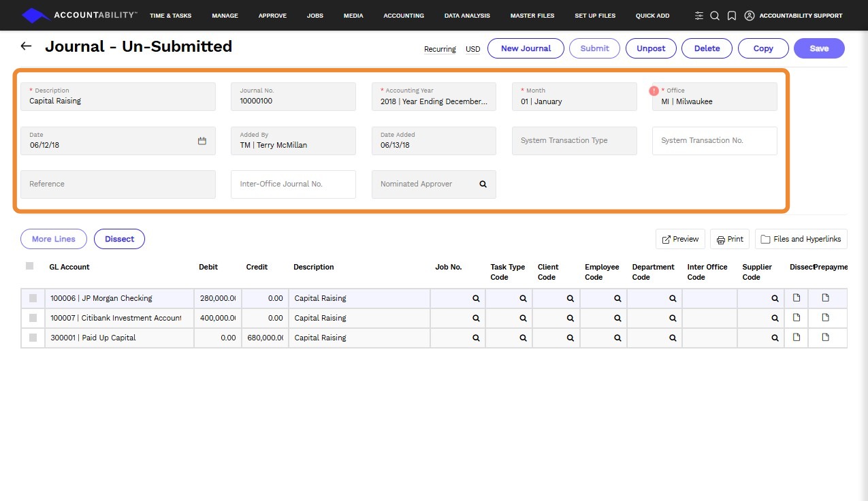Toggle the select-all checkbox in table header
Screen dimensions: 868x501
(x=29, y=266)
